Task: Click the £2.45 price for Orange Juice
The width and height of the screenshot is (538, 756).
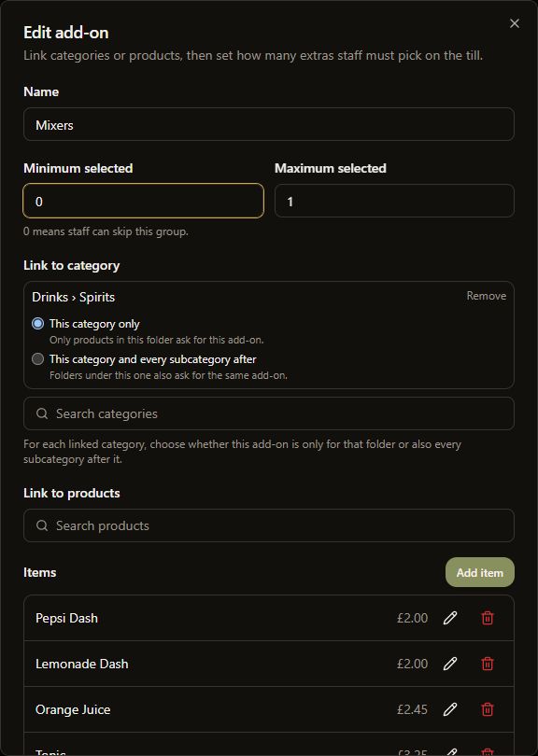Action: [x=412, y=709]
